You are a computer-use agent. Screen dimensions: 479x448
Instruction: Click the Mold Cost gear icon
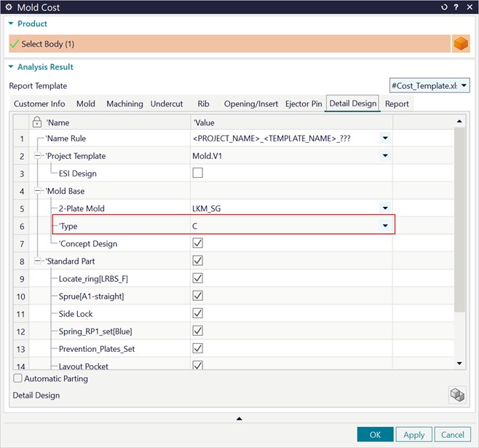tap(9, 7)
